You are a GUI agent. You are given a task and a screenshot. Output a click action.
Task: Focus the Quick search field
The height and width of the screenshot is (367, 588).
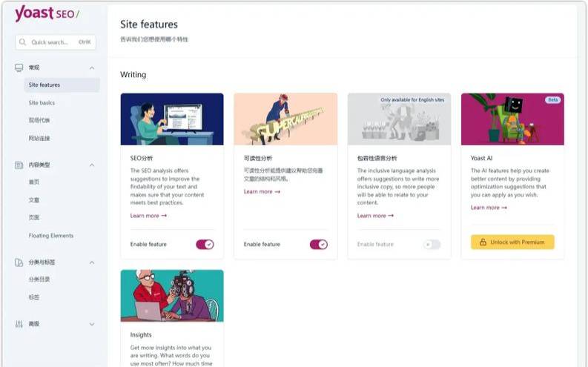click(56, 42)
